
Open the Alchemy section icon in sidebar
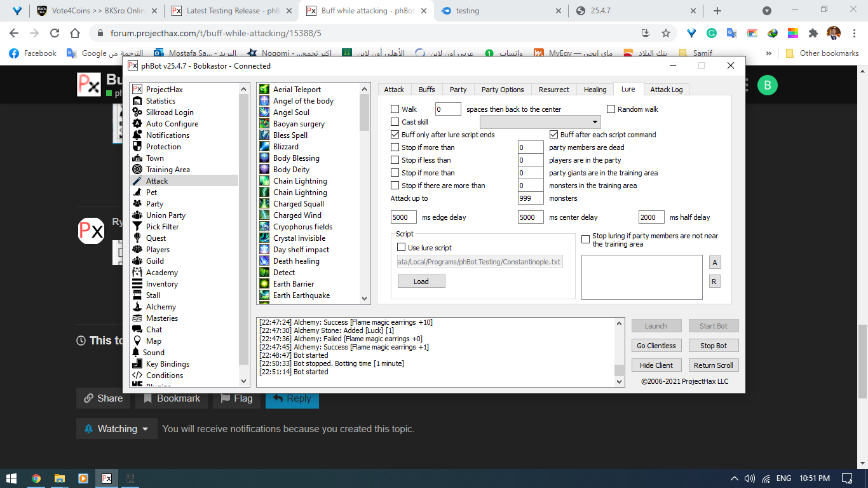(x=137, y=307)
